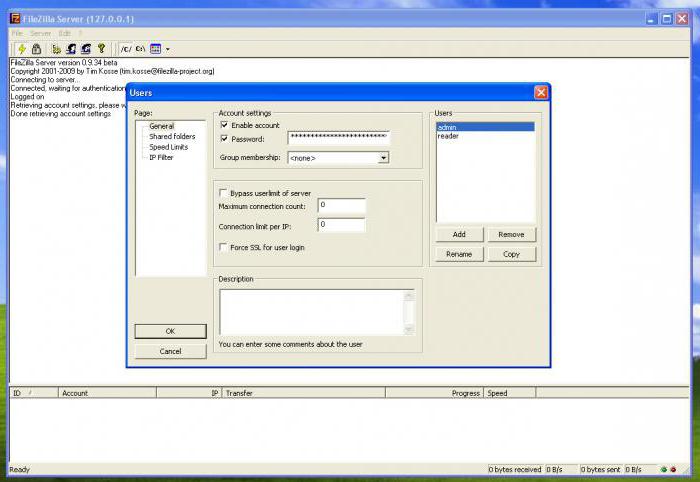
Task: Click the OK button
Action: pyautogui.click(x=171, y=331)
